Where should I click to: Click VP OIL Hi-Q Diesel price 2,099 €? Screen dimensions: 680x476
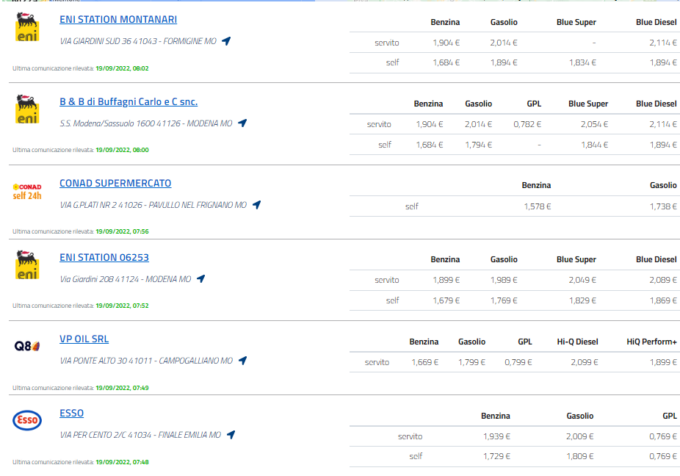pos(584,362)
